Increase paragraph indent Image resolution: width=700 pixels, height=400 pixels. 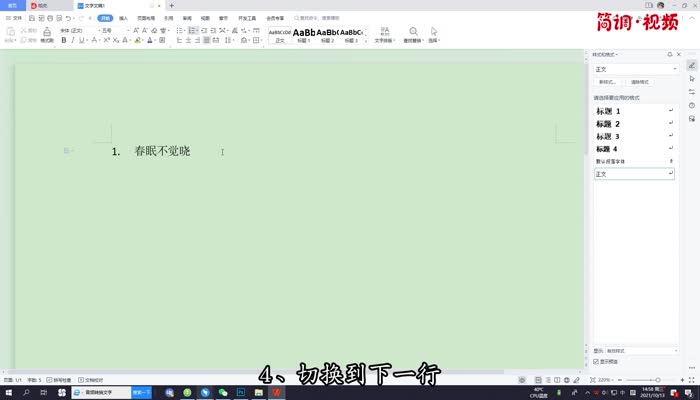(213, 30)
